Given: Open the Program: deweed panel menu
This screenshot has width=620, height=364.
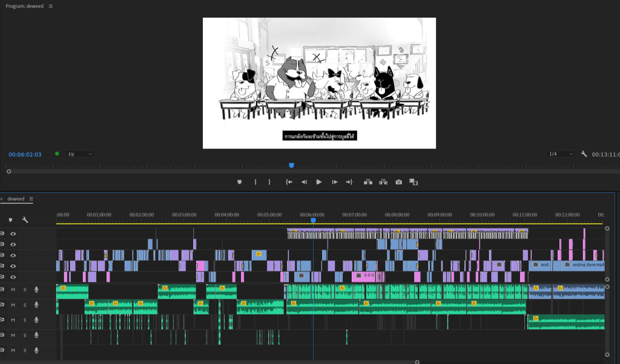Looking at the screenshot, I should tap(51, 6).
